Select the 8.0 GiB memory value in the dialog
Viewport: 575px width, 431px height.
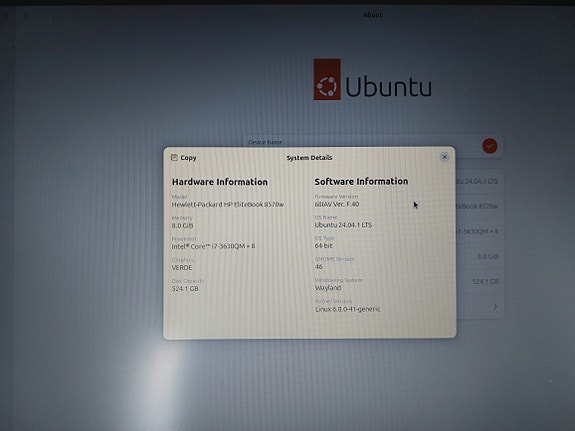point(182,226)
